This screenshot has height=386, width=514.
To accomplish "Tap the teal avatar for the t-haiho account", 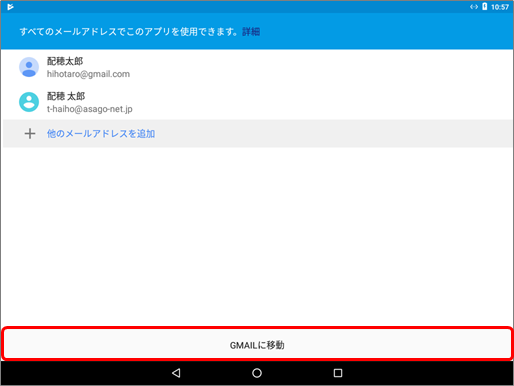I will pyautogui.click(x=29, y=102).
